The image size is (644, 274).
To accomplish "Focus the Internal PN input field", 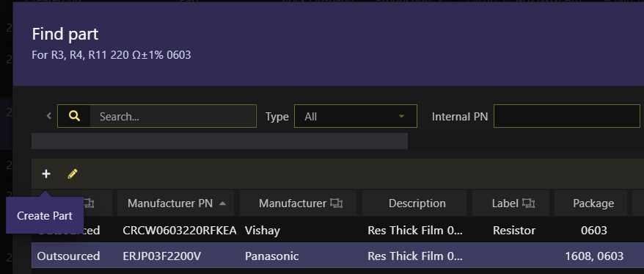I will click(566, 116).
